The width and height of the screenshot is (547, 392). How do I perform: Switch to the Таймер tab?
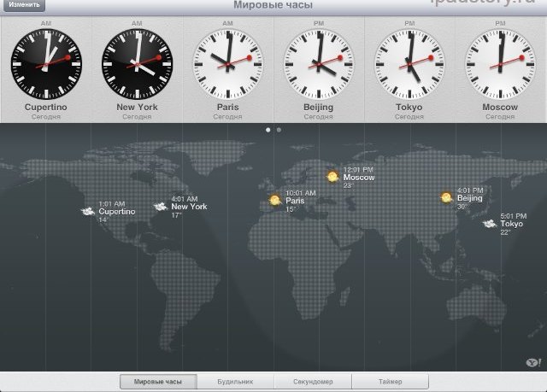tap(391, 382)
